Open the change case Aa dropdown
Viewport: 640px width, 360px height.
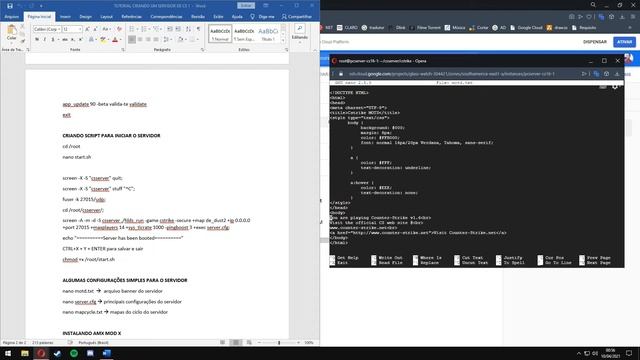coord(106,29)
